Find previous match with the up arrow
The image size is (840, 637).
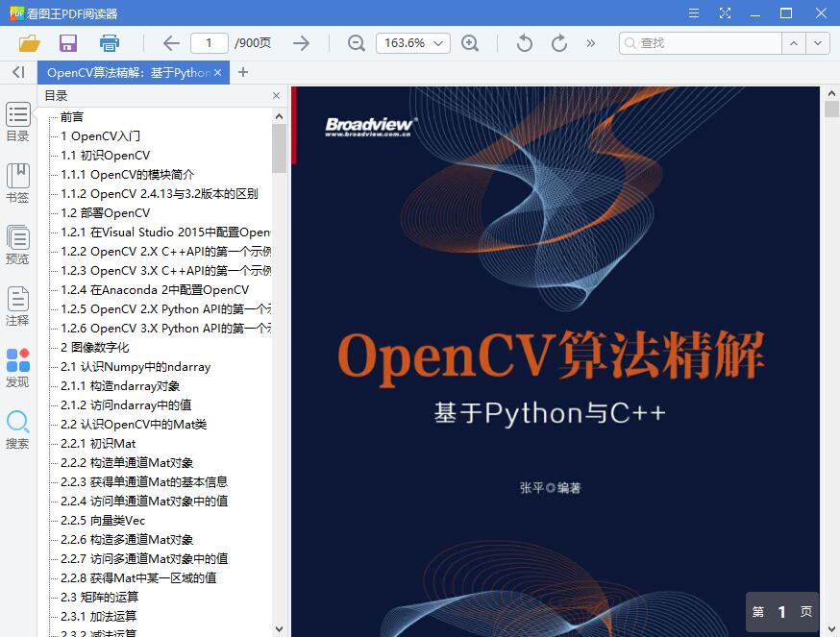click(794, 43)
